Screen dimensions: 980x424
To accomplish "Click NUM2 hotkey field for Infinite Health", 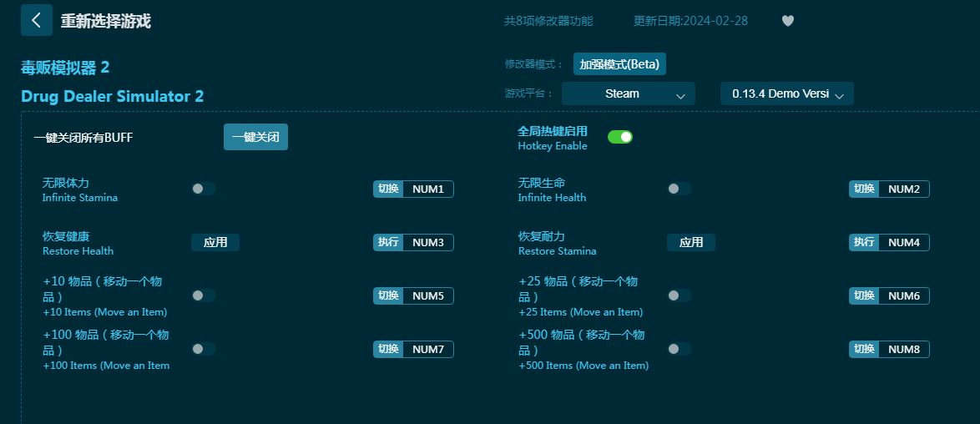I will coord(903,189).
